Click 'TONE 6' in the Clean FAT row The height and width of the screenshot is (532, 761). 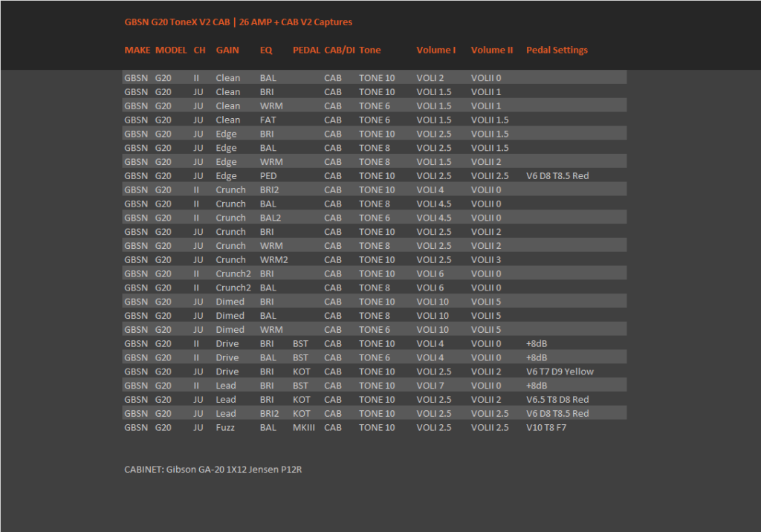tap(375, 120)
